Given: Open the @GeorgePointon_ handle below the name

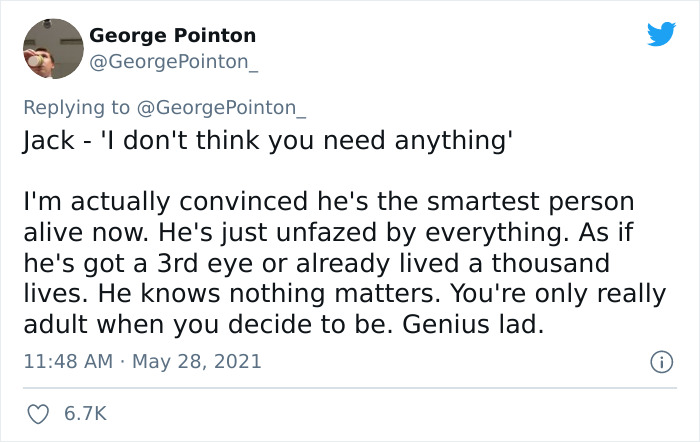Looking at the screenshot, I should 175,60.
